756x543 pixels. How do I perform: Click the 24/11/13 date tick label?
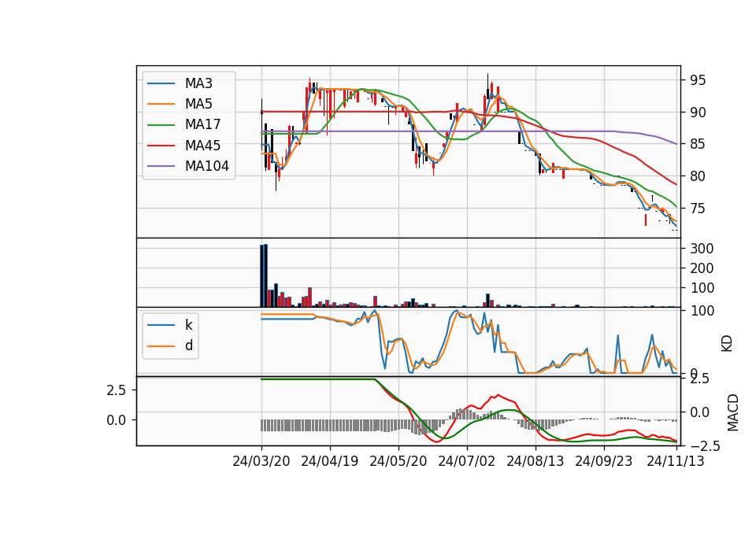tap(676, 461)
